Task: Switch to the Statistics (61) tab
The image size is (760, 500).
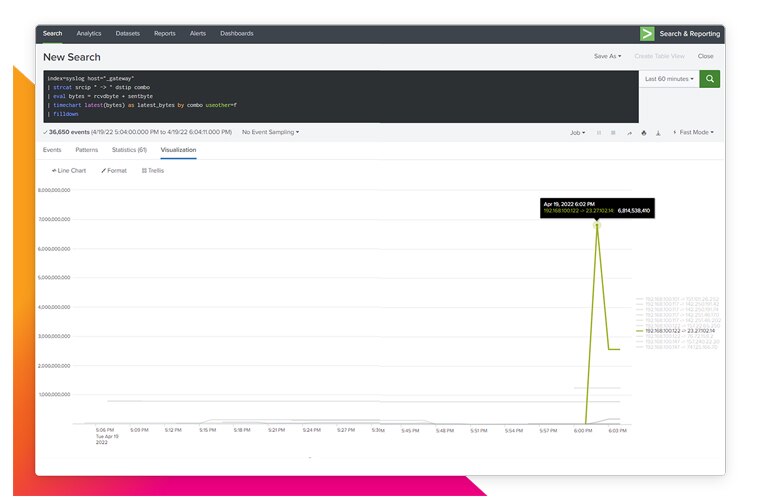Action: tap(129, 150)
